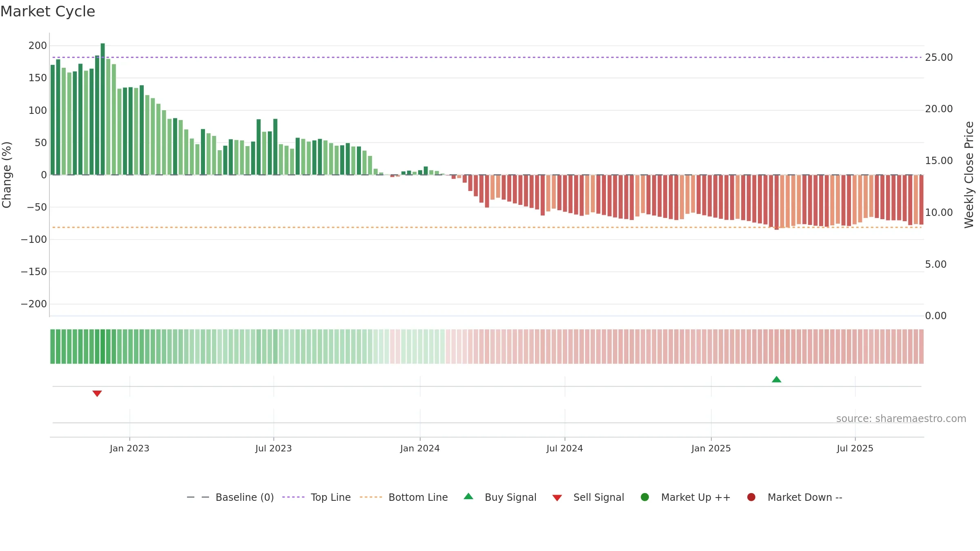
Task: Toggle the Baseline (0) legend entry
Action: tap(230, 497)
